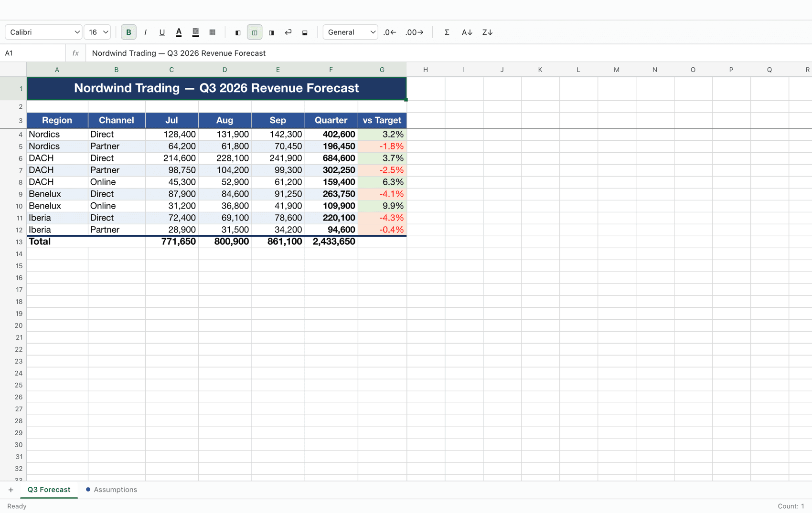Add a new sheet with plus button
The width and height of the screenshot is (812, 513).
point(11,490)
